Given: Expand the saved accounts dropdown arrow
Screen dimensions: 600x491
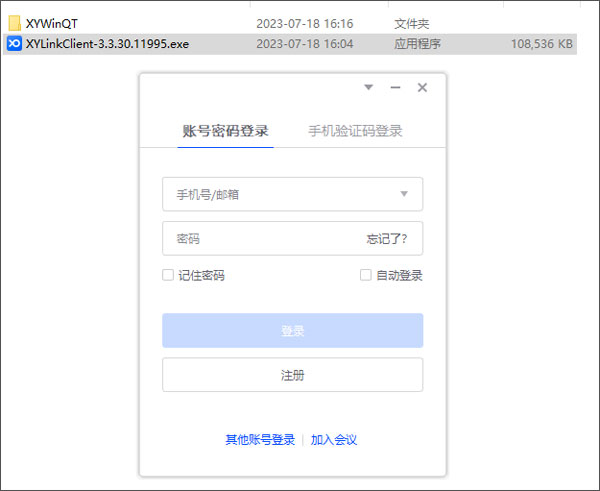Looking at the screenshot, I should pyautogui.click(x=404, y=194).
